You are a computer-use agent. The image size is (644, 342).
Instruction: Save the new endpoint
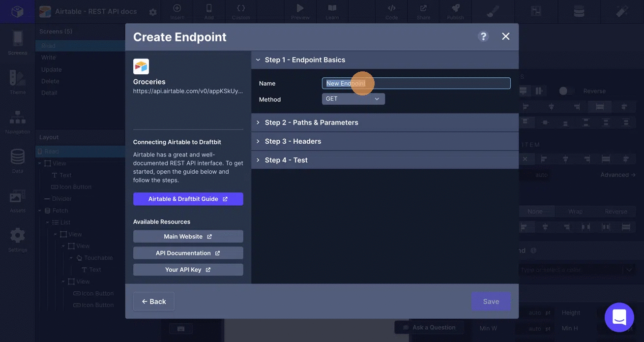[x=491, y=302]
